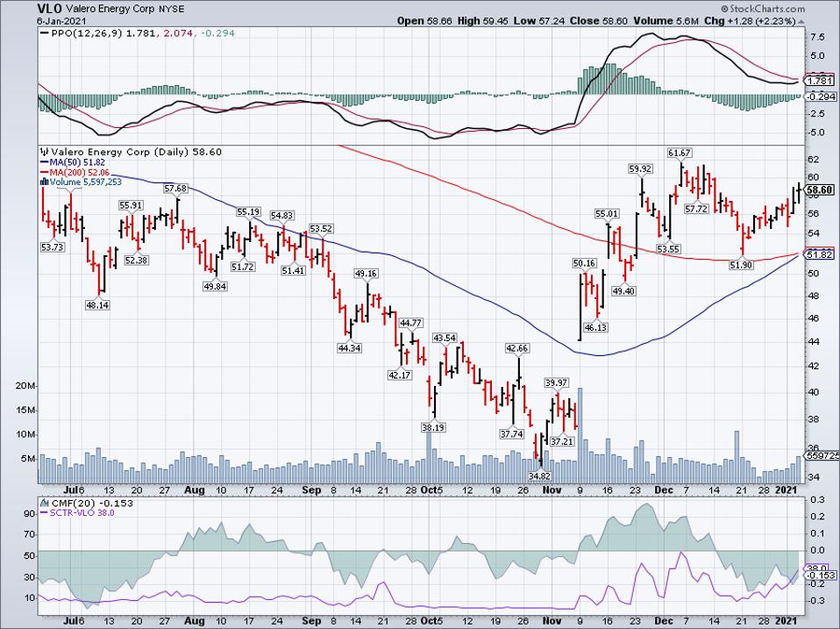Click the 43.54 price label
This screenshot has height=629, width=840.
(445, 338)
